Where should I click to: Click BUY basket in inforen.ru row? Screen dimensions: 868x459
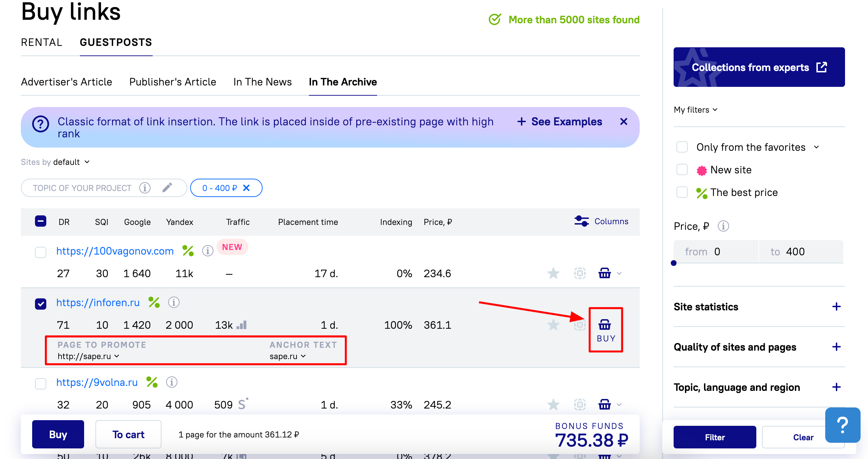tap(606, 330)
